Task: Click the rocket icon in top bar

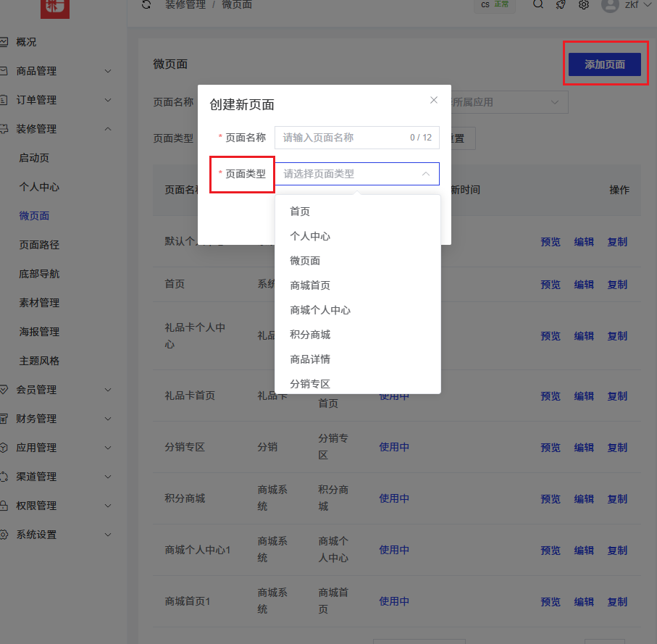Action: click(560, 4)
